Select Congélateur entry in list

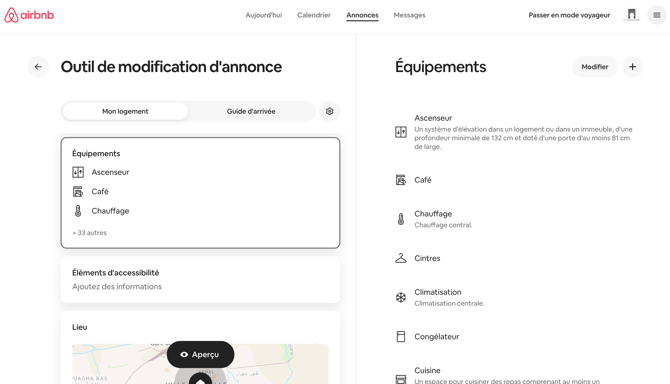(x=437, y=337)
